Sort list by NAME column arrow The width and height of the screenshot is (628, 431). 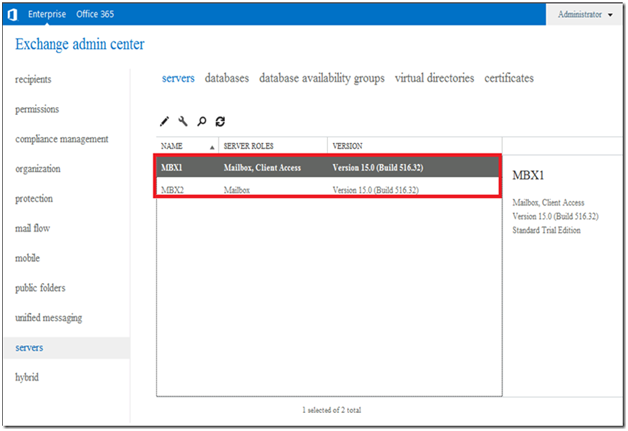pos(212,148)
